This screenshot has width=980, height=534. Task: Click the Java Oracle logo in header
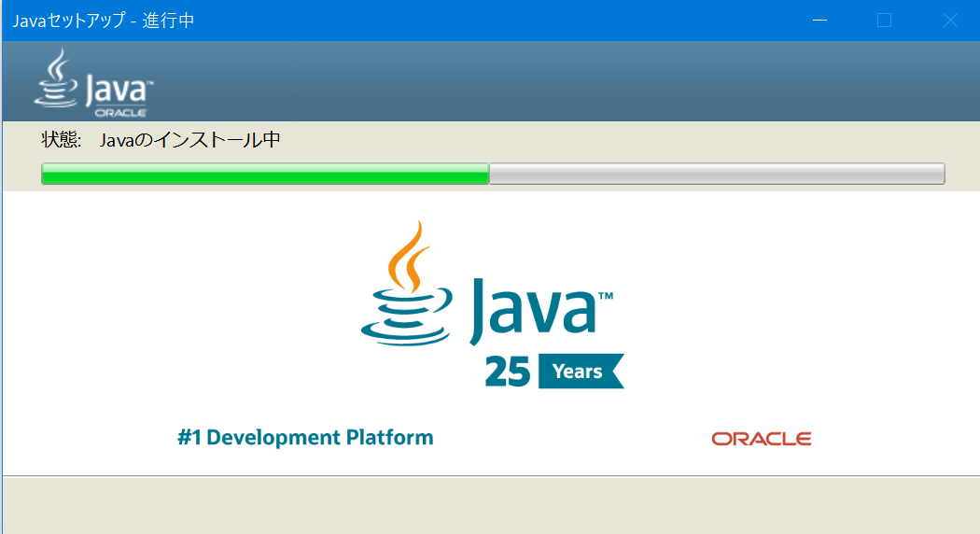93,83
